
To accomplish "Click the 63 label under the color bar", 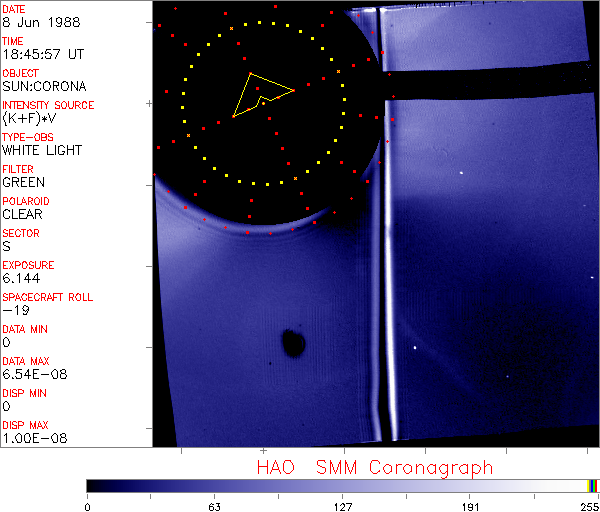I will coord(214,505).
